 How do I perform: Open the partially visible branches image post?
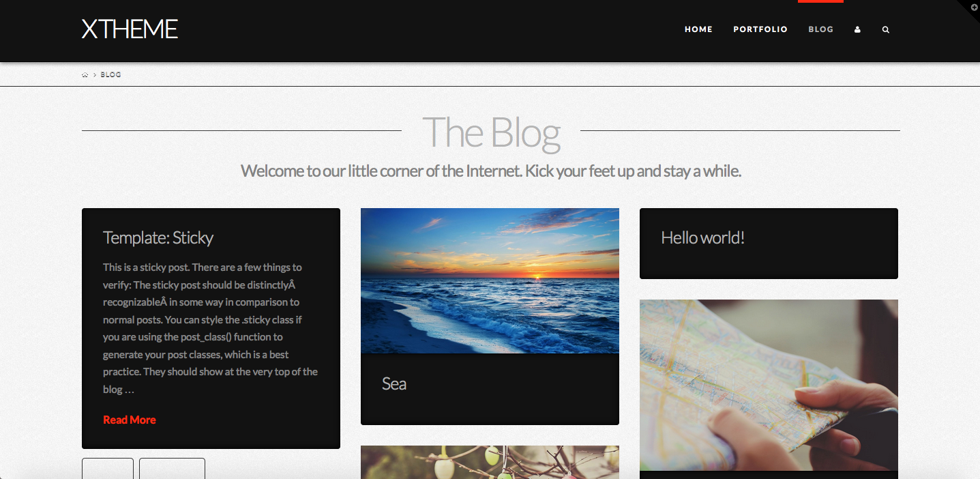pyautogui.click(x=490, y=462)
